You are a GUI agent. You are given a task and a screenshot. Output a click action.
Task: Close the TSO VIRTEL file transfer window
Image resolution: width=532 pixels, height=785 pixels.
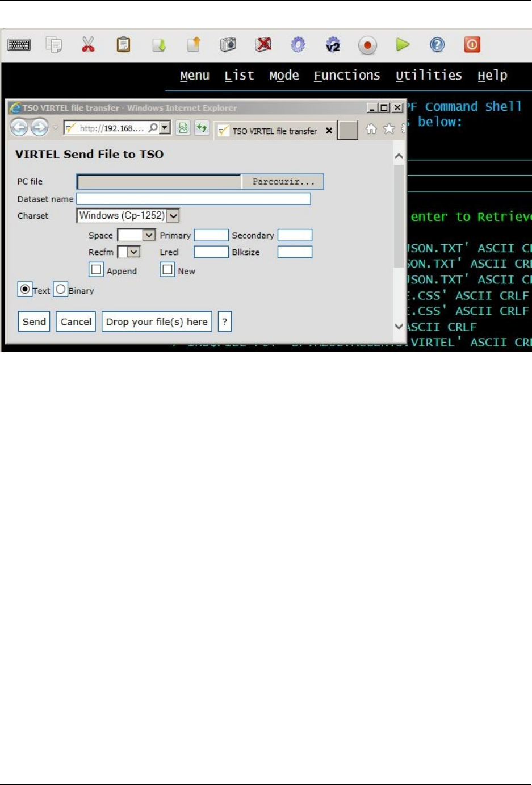(397, 107)
